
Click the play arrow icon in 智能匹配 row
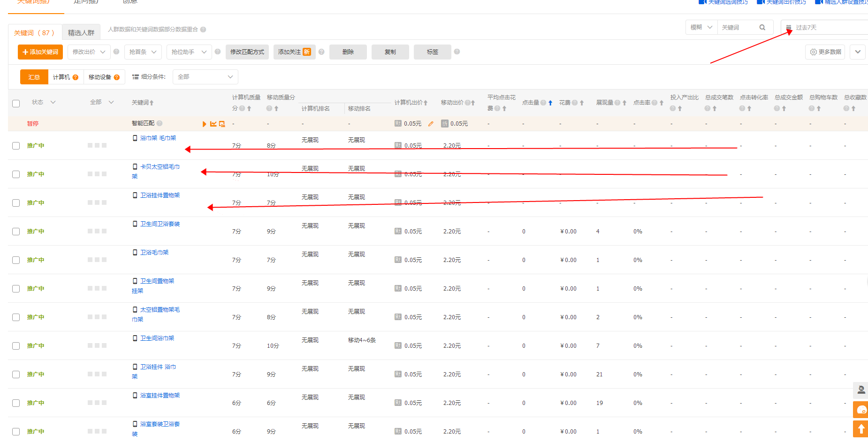[x=205, y=124]
